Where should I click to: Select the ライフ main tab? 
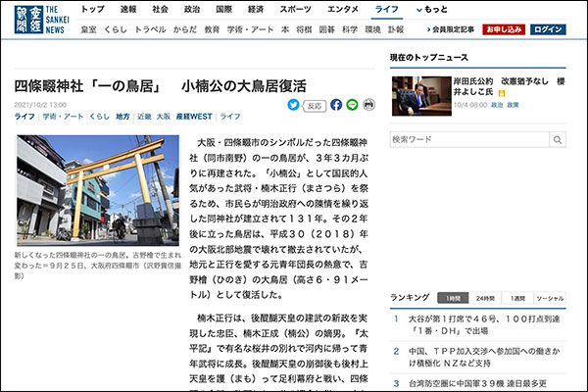(x=387, y=10)
